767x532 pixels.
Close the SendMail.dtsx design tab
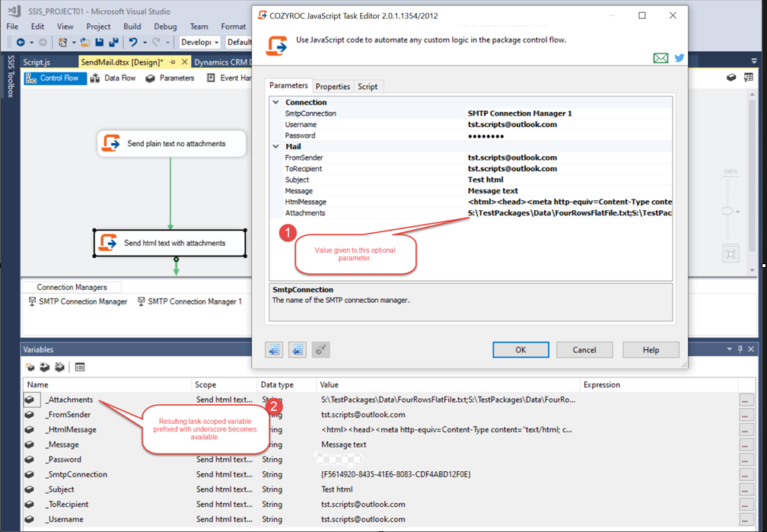coord(184,62)
